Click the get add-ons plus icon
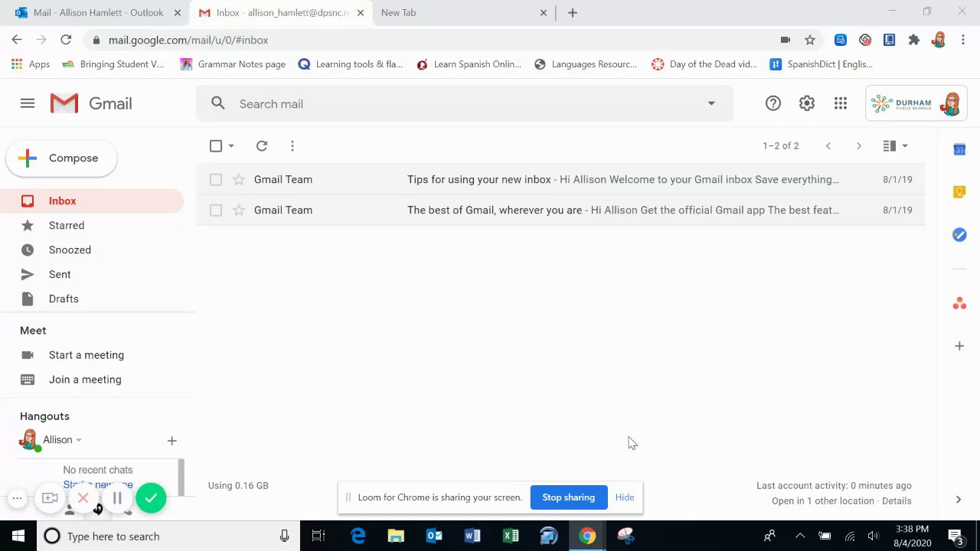 coord(959,346)
